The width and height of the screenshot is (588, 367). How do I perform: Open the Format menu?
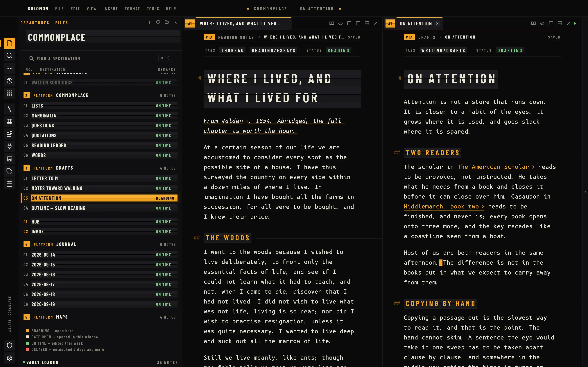pyautogui.click(x=132, y=9)
